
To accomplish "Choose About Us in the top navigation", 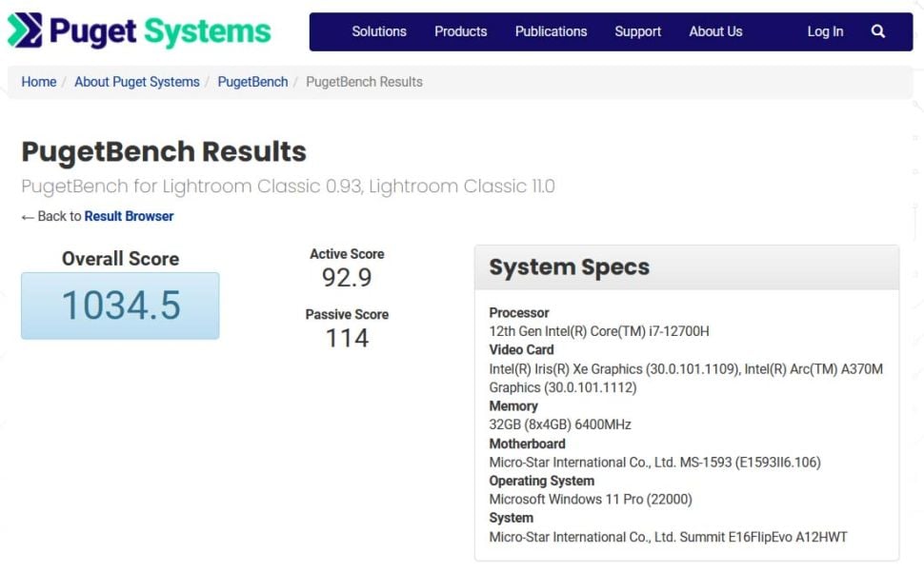I will click(715, 31).
